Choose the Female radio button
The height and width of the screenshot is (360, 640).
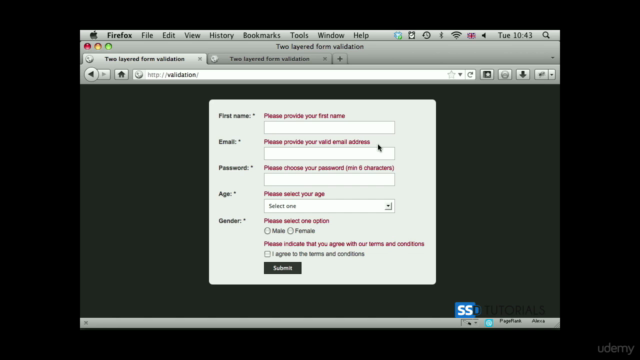coord(290,231)
